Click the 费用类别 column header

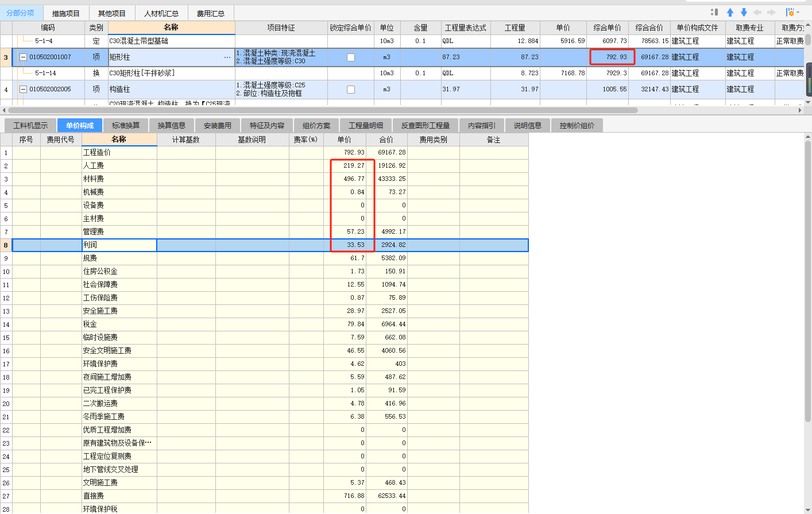pos(433,140)
